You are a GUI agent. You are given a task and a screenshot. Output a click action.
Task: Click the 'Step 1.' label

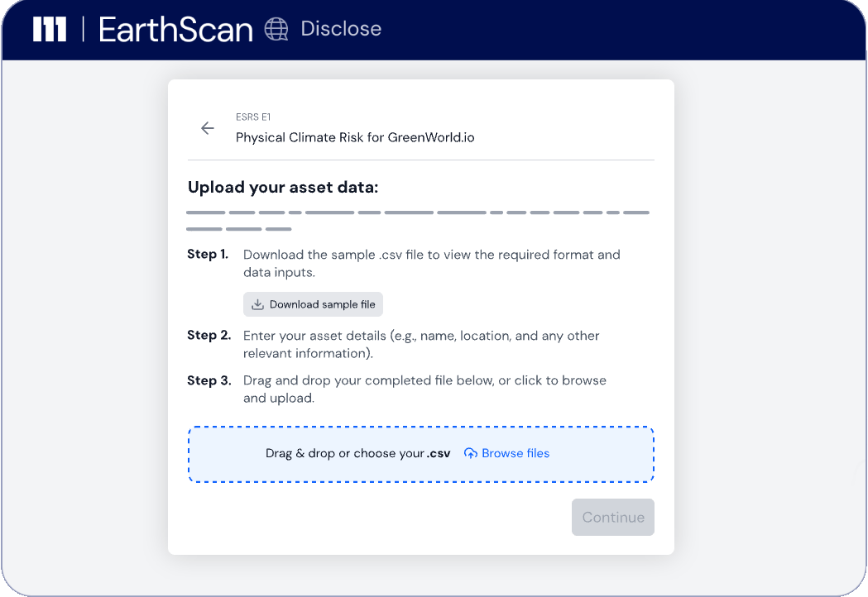coord(208,254)
